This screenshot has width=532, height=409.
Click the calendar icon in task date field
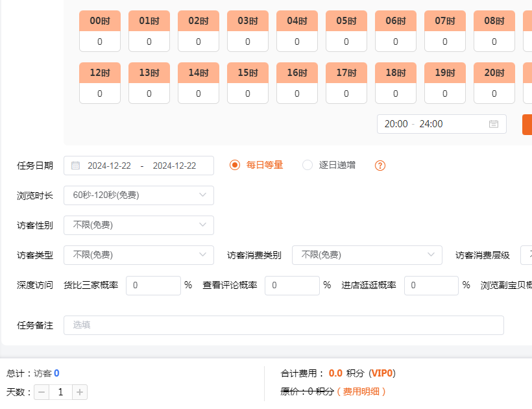75,166
